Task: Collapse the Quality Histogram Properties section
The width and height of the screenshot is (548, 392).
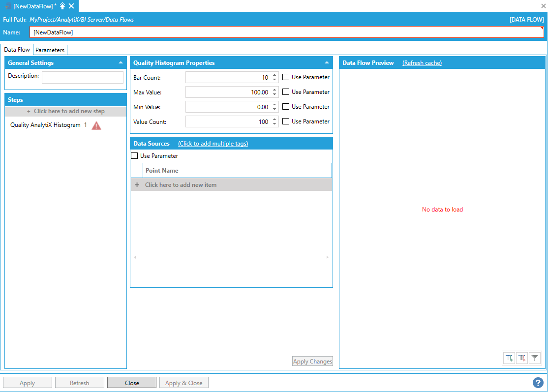Action: [x=327, y=63]
